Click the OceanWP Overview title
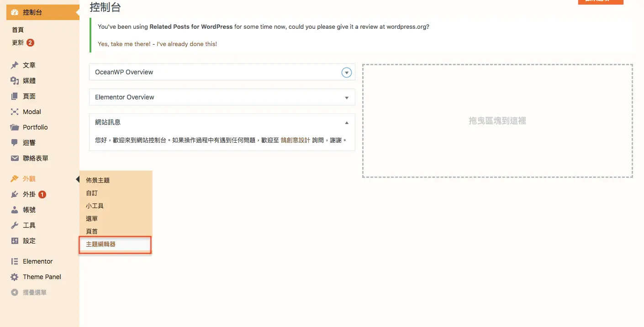644x327 pixels. [124, 72]
